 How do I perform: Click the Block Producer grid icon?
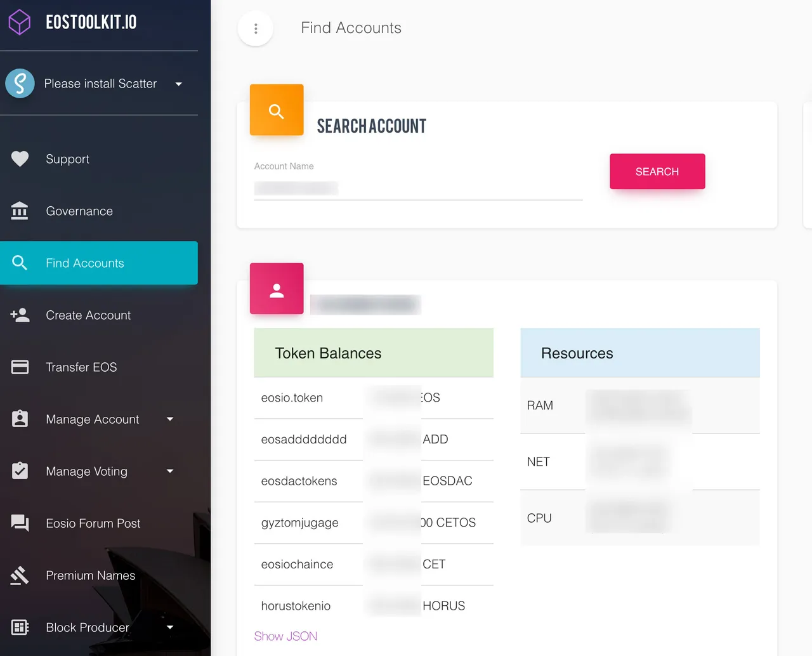[20, 627]
